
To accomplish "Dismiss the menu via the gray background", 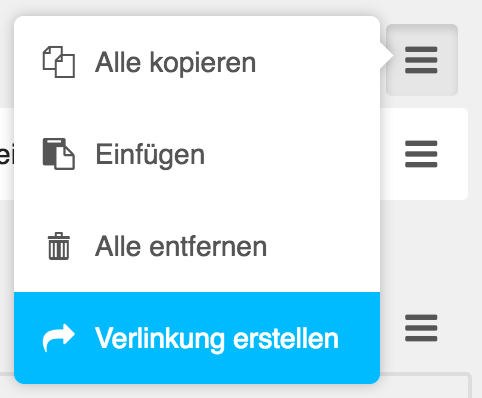I will pos(423,253).
